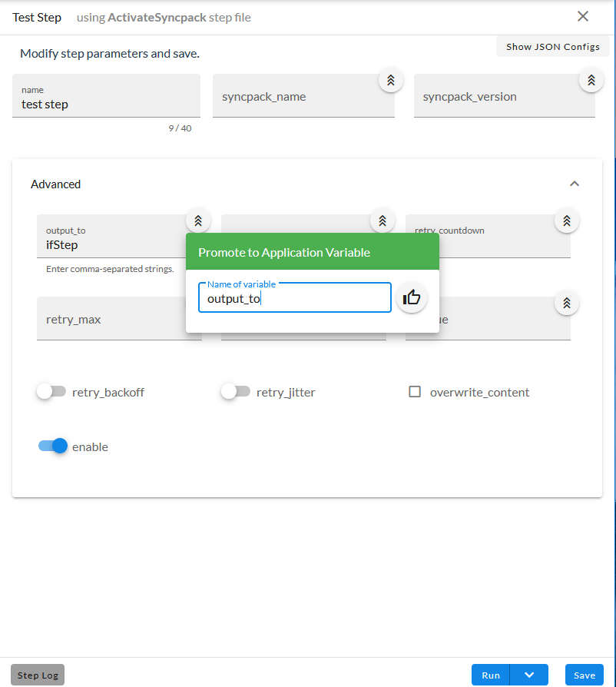Collapse the Advanced section
This screenshot has height=687, width=616.
[574, 184]
